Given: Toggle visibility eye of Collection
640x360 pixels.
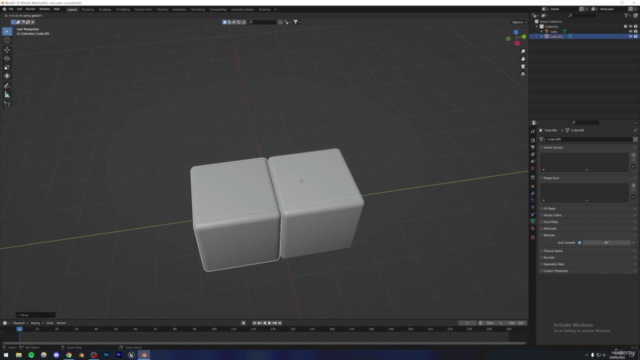Looking at the screenshot, I should [630, 27].
